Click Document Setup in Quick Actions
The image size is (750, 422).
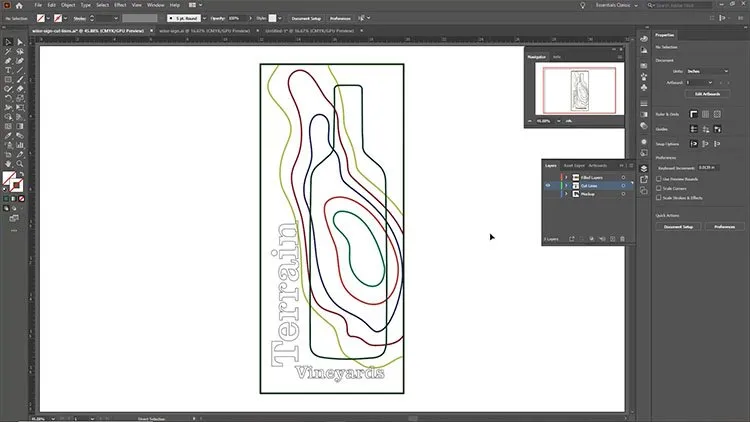tap(678, 227)
